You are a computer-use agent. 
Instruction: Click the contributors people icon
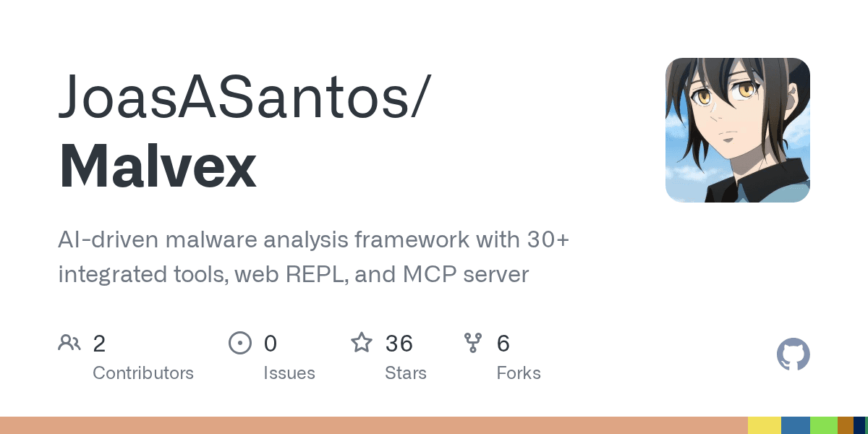point(69,342)
